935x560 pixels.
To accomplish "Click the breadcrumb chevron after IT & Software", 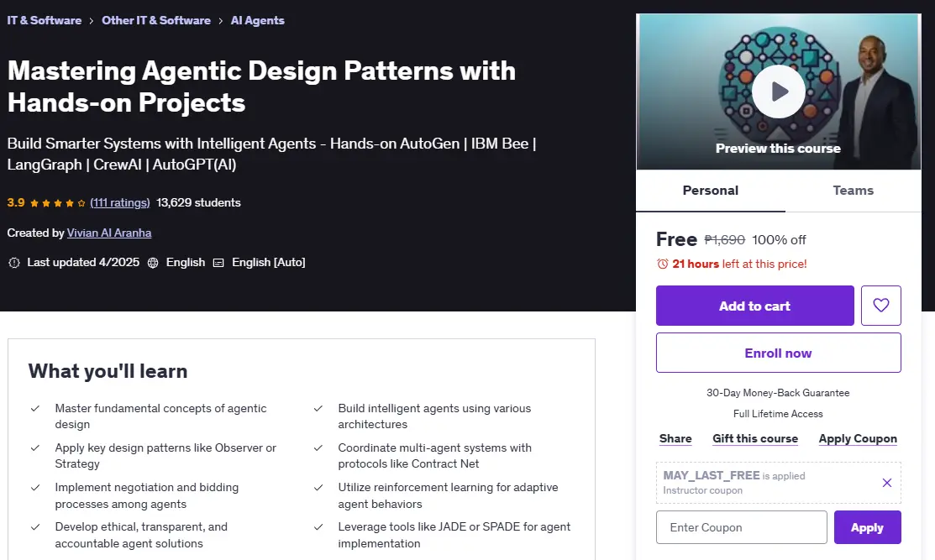I will point(92,21).
